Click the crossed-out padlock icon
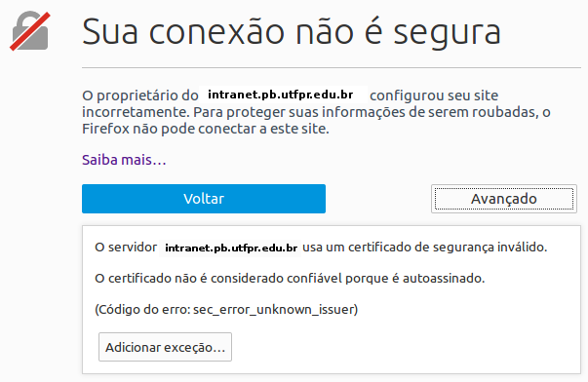The width and height of the screenshot is (588, 382). coord(30,31)
